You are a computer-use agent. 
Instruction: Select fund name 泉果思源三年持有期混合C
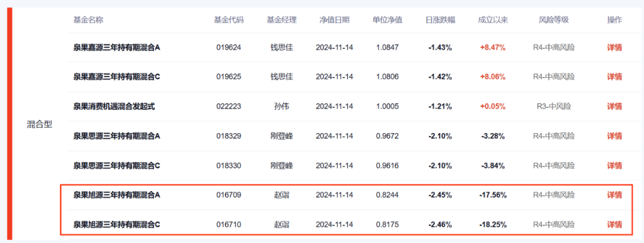coord(117,165)
